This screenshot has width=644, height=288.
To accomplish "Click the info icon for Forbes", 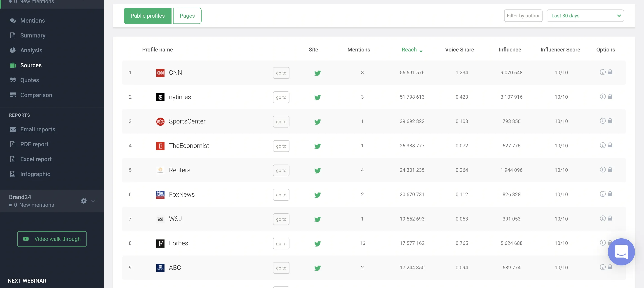I will (602, 243).
